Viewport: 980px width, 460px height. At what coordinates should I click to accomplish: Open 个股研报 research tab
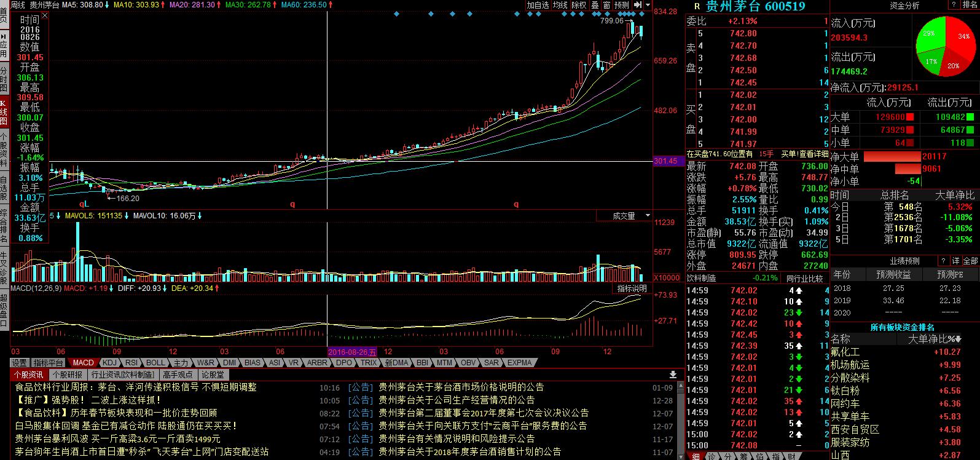67,375
